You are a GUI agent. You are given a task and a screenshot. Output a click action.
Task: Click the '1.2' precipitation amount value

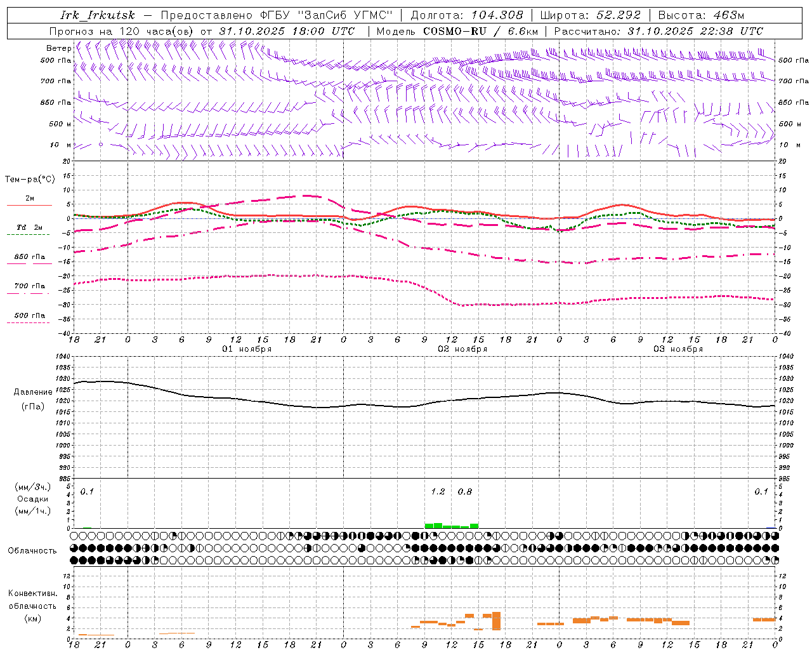pyautogui.click(x=438, y=491)
